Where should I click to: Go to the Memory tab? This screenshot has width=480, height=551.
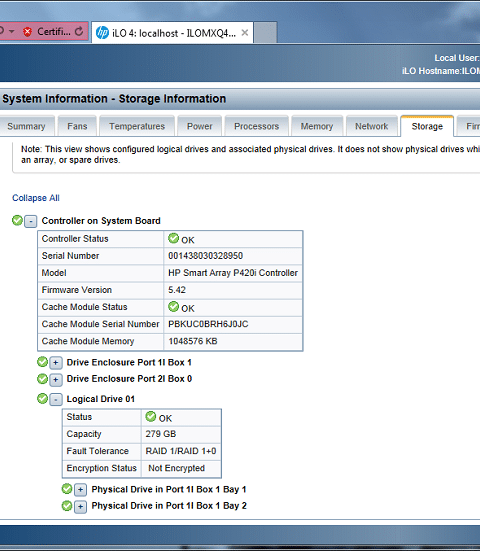[x=317, y=126]
